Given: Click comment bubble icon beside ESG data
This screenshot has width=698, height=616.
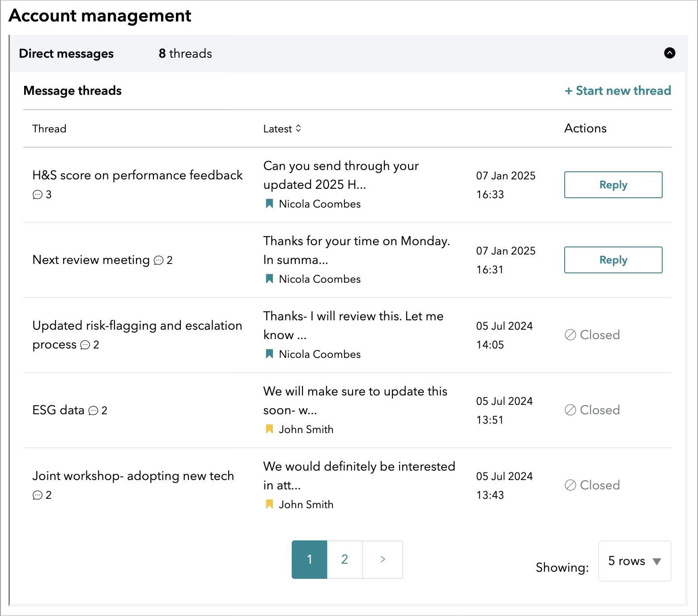Looking at the screenshot, I should tap(93, 411).
